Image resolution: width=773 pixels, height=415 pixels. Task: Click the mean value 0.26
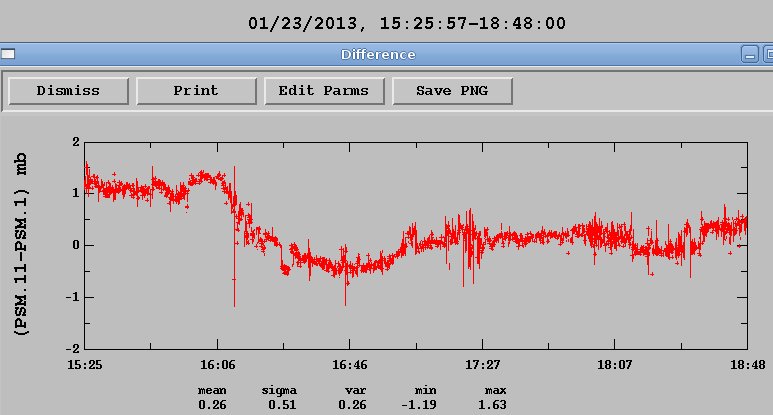(212, 405)
